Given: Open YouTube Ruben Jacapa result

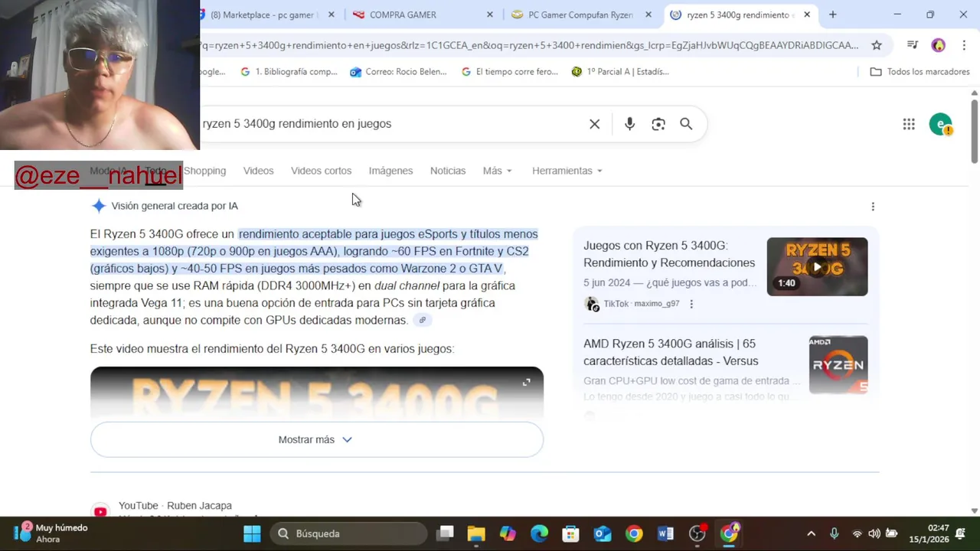Looking at the screenshot, I should point(175,506).
